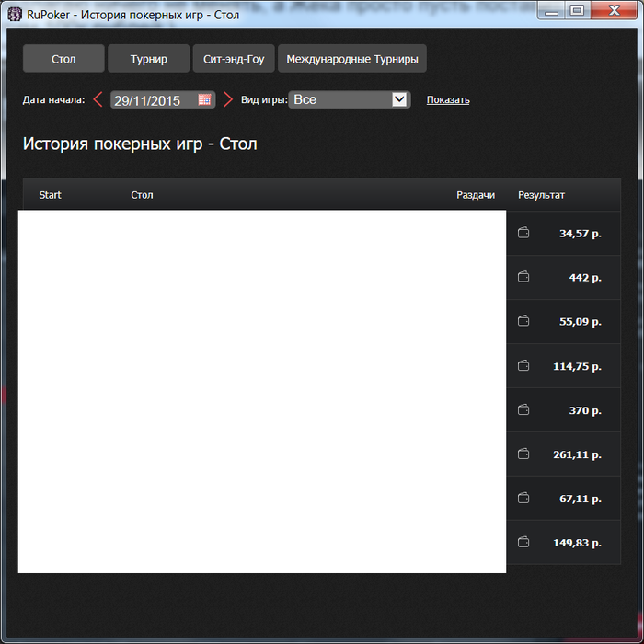The width and height of the screenshot is (644, 644).
Task: Select the result value 114,75 р.
Action: (x=577, y=366)
